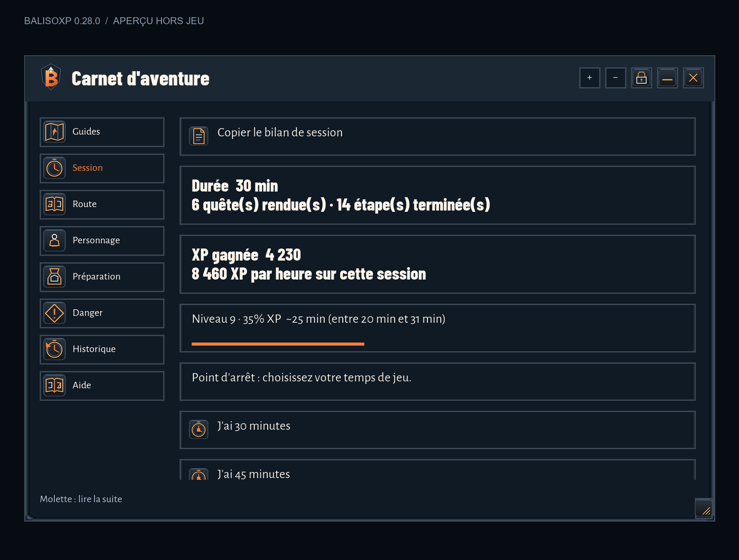This screenshot has width=739, height=560.
Task: Click the Aide book icon
Action: (x=54, y=385)
